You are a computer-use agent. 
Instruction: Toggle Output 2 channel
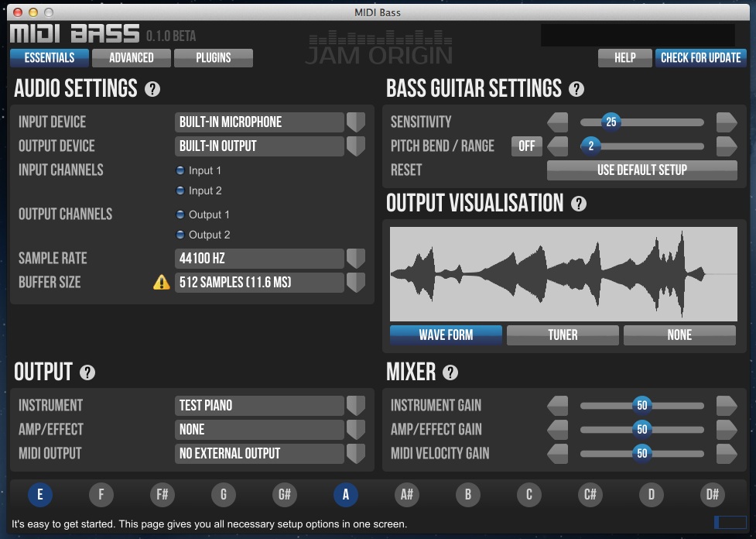pos(180,235)
